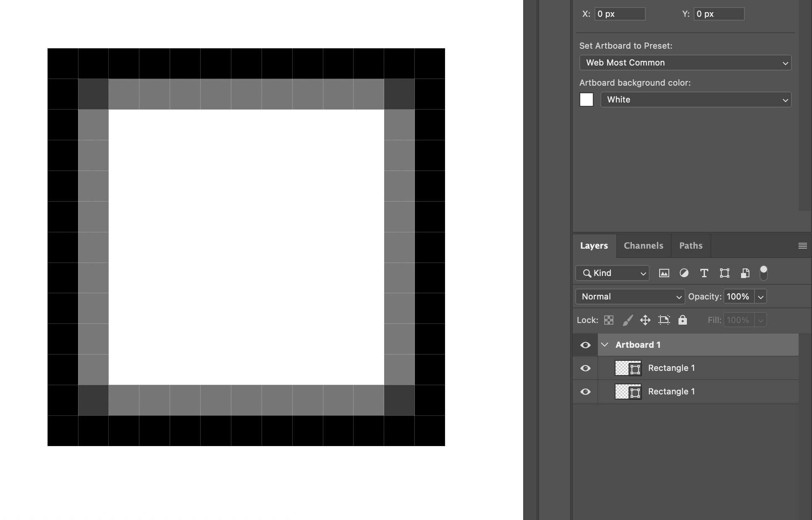This screenshot has width=812, height=520.
Task: Click the shape layer filter icon
Action: pyautogui.click(x=724, y=273)
